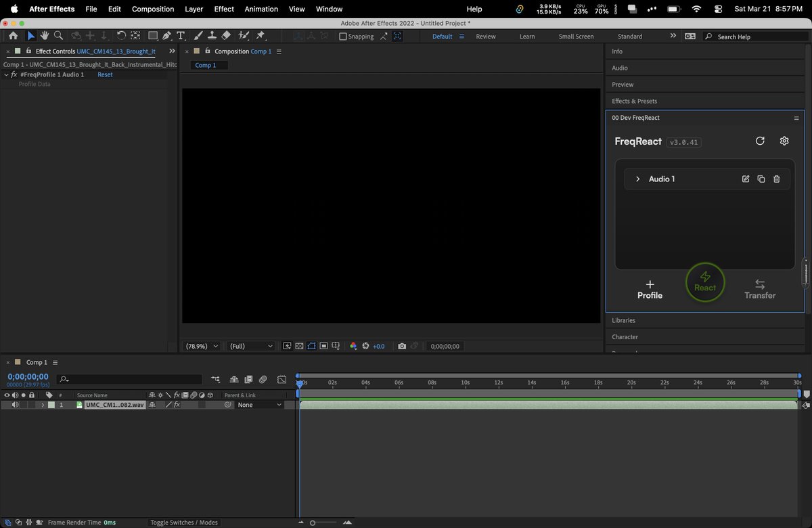
Task: Open the magnification 78.9% dropdown
Action: [202, 346]
